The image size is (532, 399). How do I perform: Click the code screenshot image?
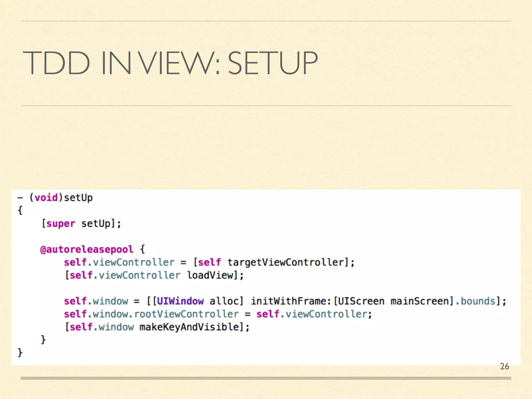[x=266, y=277]
